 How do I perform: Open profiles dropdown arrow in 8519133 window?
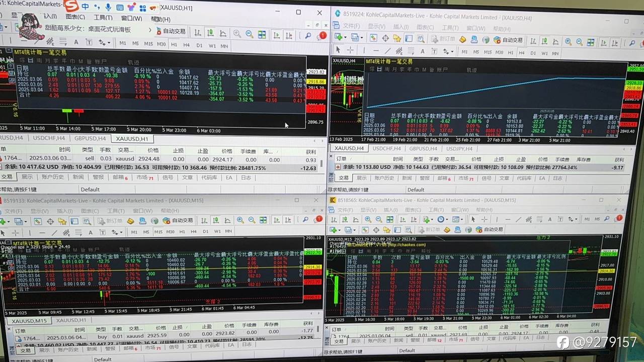coord(25,221)
